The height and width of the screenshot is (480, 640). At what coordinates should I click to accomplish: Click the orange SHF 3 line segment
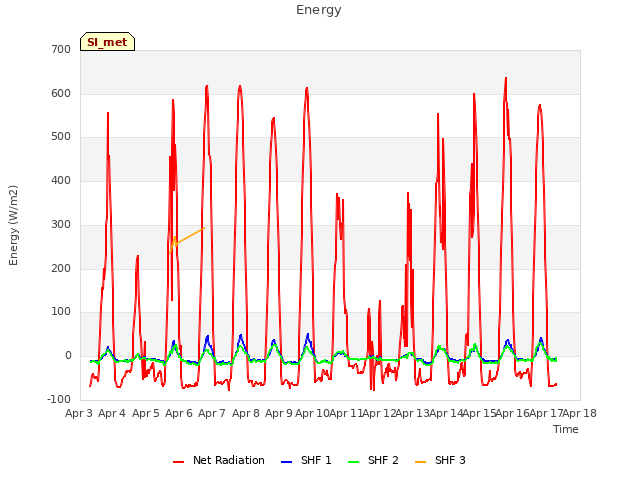pos(189,236)
